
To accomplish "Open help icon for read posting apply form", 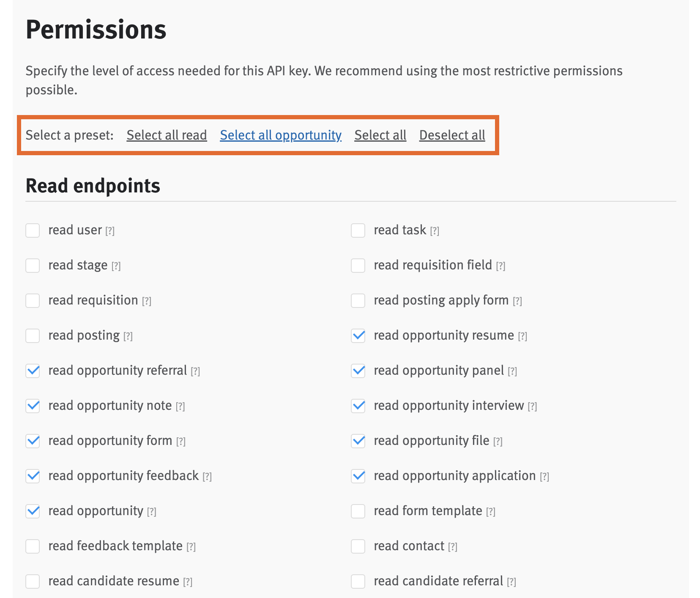I will (x=517, y=301).
